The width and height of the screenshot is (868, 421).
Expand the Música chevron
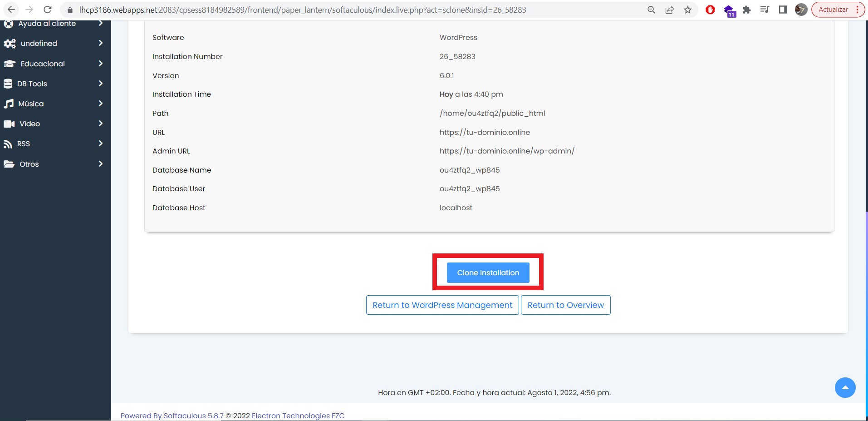pos(101,104)
